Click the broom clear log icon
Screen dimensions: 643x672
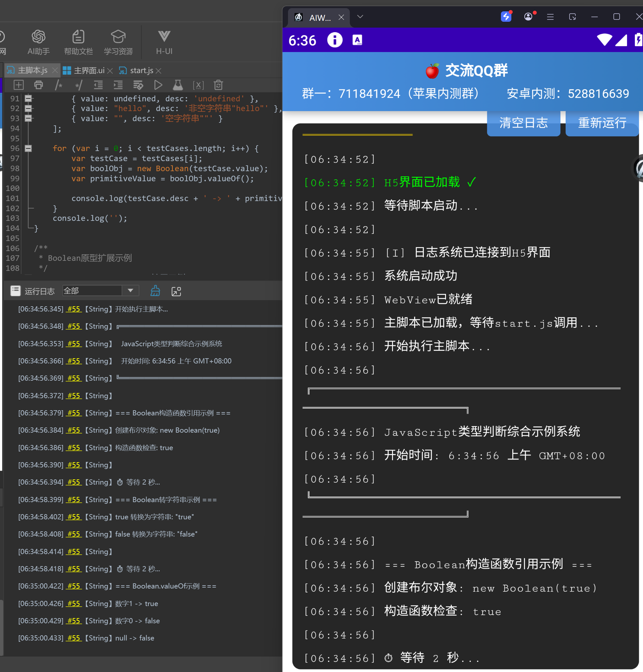[x=155, y=291]
